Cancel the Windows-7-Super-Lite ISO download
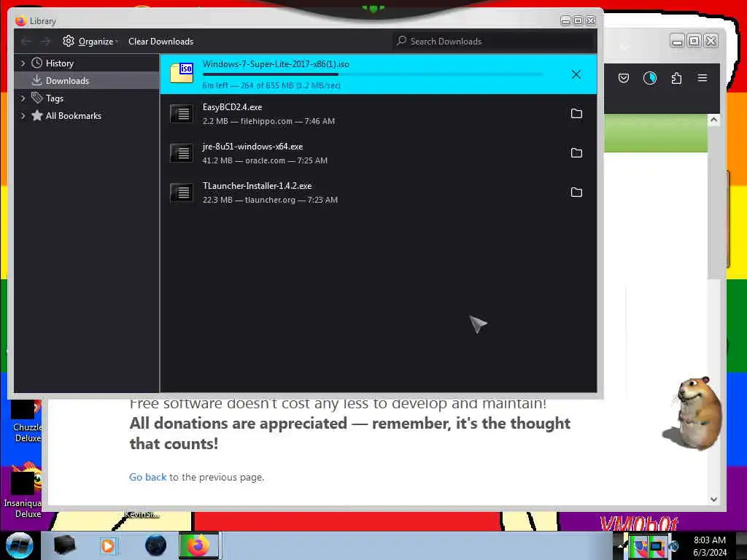Viewport: 747px width, 560px height. [x=576, y=74]
